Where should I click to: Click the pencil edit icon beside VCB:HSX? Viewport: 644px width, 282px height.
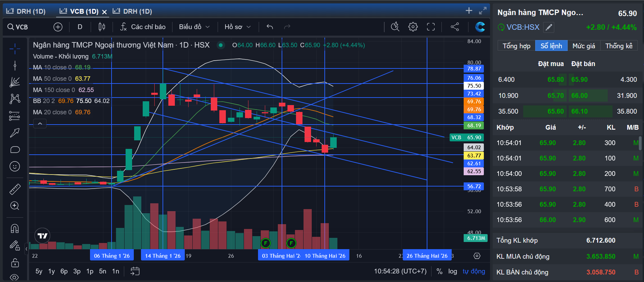549,27
